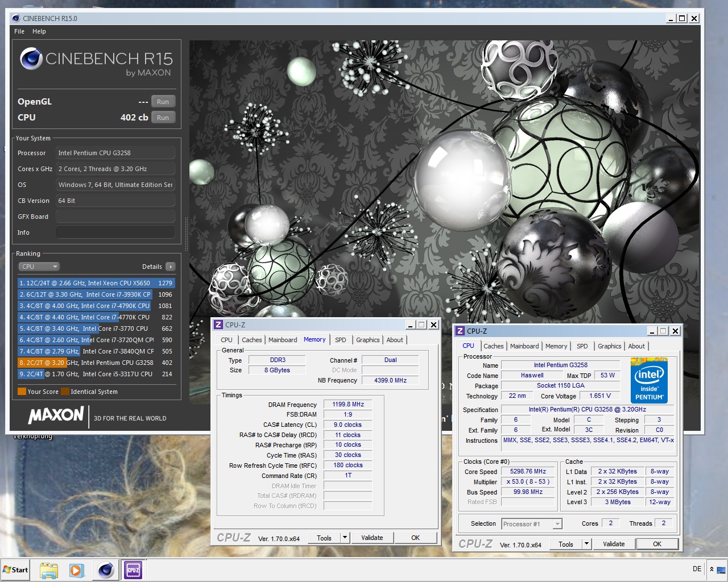Select ranking row Core i7-3930K

[96, 294]
